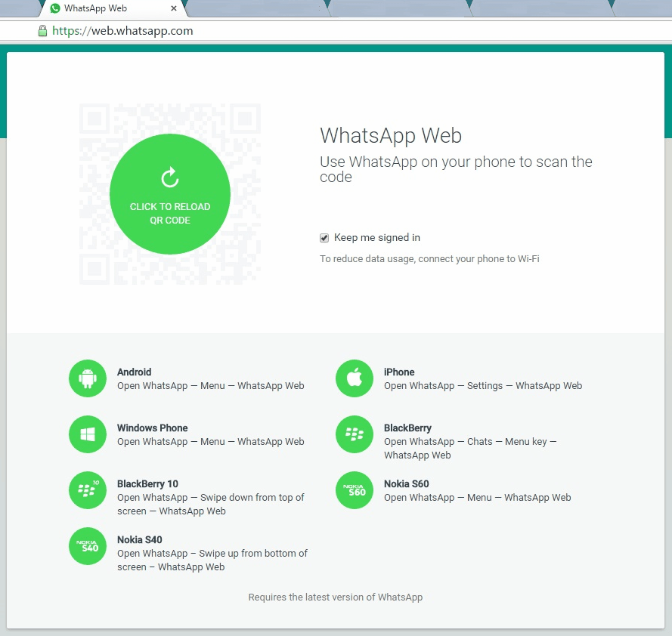The image size is (672, 636).
Task: Click the 'Keep me signed in' label
Action: [377, 238]
